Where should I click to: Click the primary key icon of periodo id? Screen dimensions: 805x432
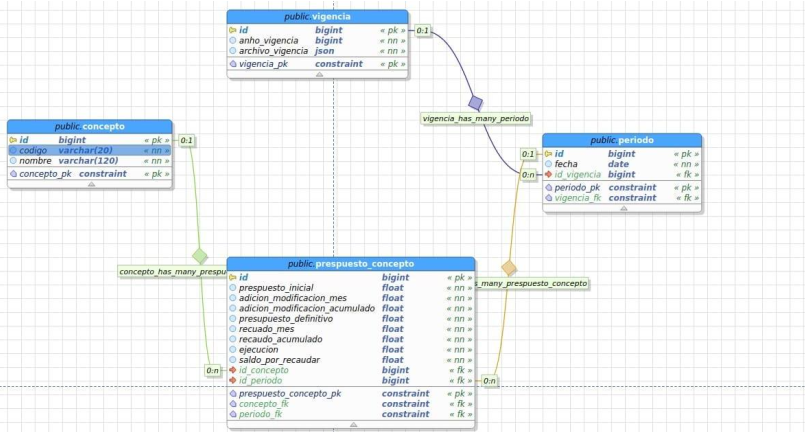point(548,154)
